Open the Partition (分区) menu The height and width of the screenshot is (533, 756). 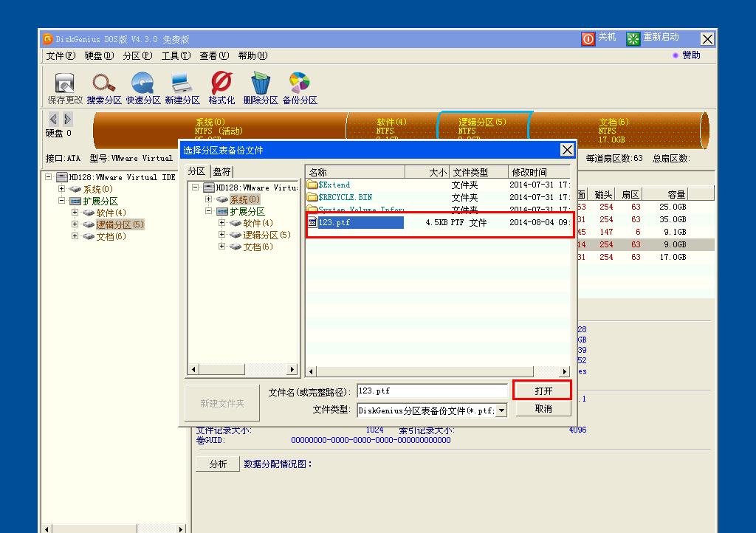click(137, 56)
